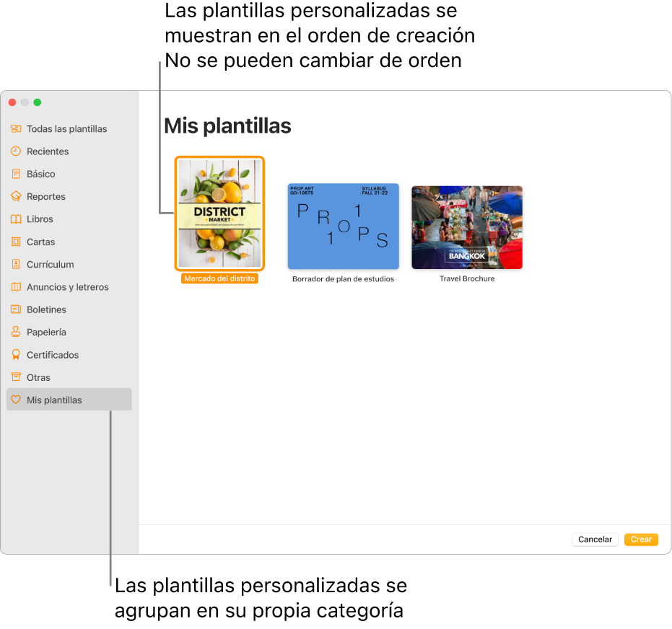The width and height of the screenshot is (672, 629).
Task: Open the Reportes template category
Action: pos(46,197)
